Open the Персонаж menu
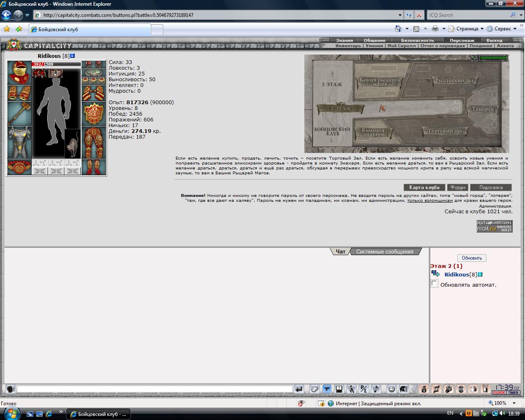The height and width of the screenshot is (420, 525). coord(462,40)
